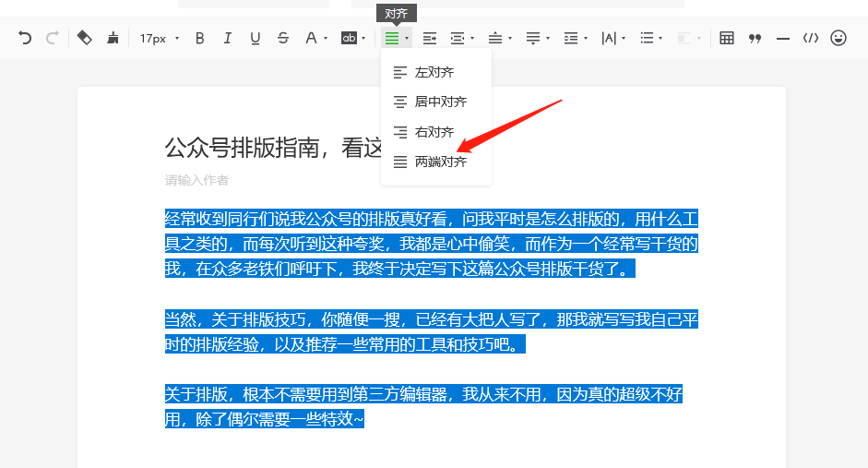Collapse the alignment dropdown arrow
Screen dimensions: 868x468
tap(407, 38)
